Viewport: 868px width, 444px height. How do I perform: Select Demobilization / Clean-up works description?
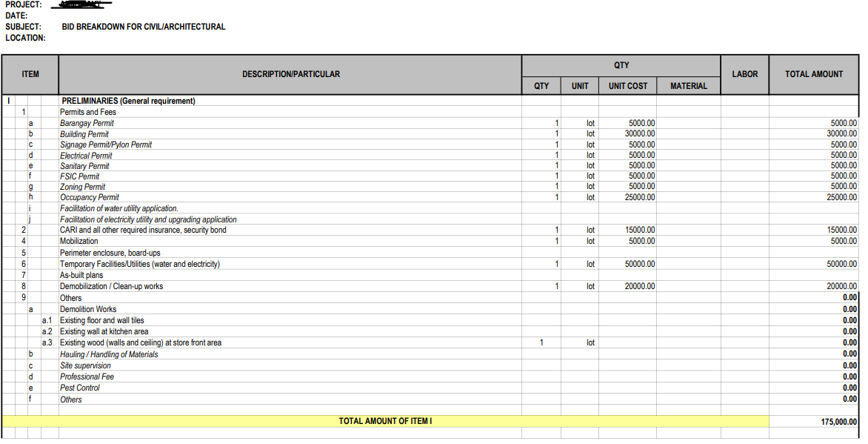(111, 287)
